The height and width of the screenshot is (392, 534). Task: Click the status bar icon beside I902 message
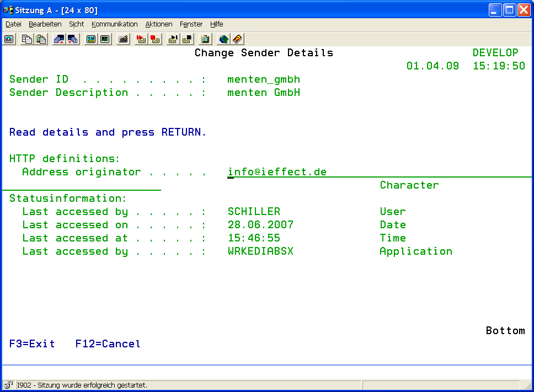[x=9, y=385]
